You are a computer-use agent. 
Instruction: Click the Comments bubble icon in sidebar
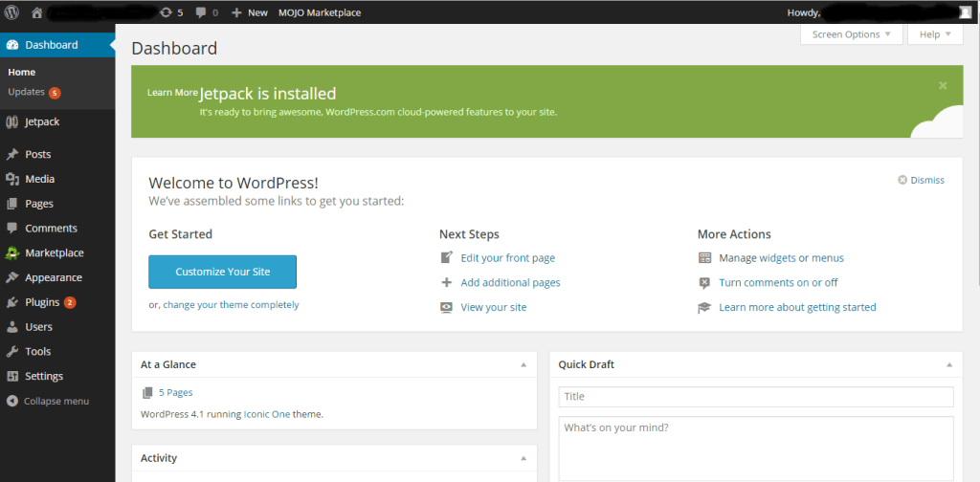click(x=11, y=229)
